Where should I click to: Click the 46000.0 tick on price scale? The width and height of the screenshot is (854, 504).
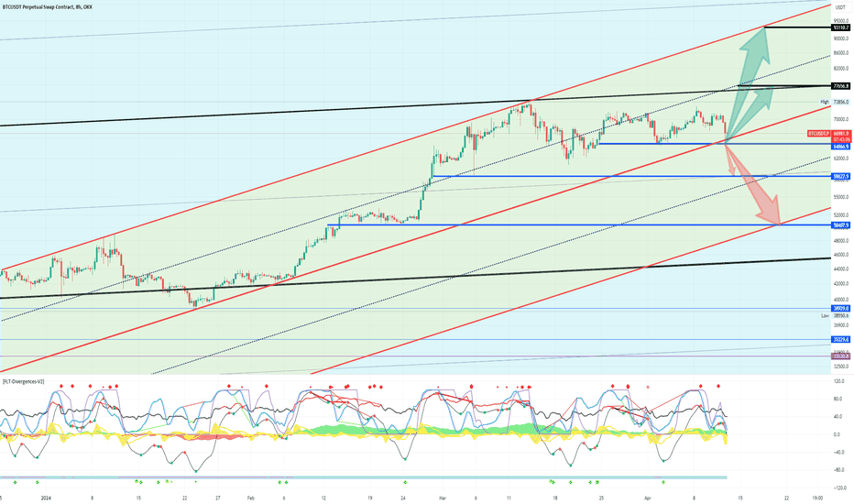click(841, 255)
